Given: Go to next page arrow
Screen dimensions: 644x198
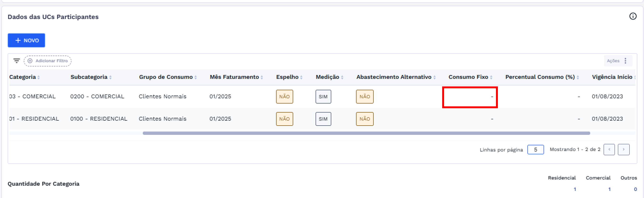Looking at the screenshot, I should coord(624,150).
